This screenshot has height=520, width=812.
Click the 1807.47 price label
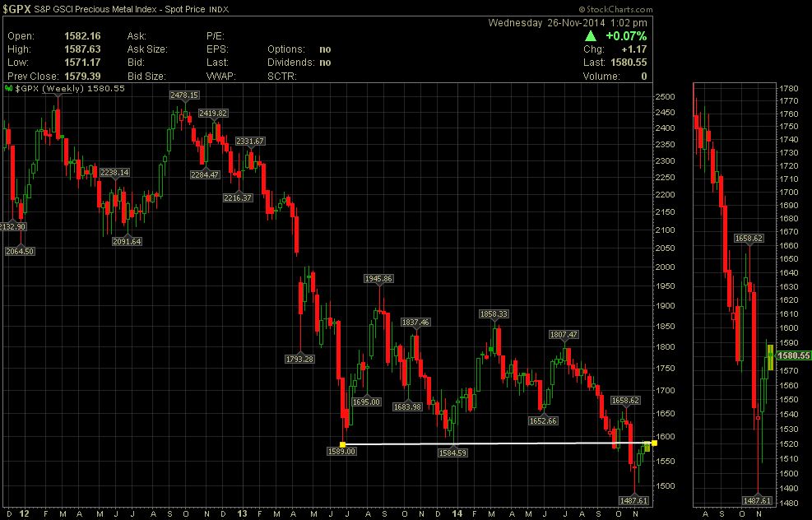[x=564, y=335]
